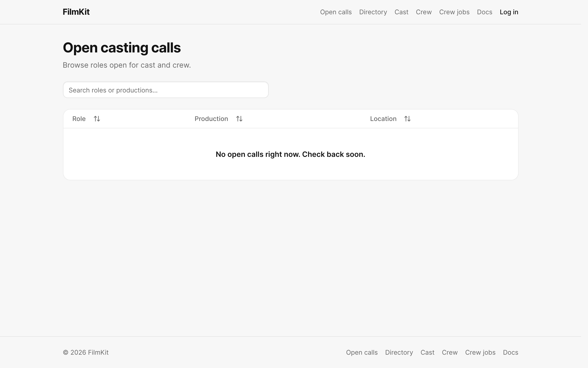This screenshot has height=368, width=588.
Task: Open the Open calls header link
Action: coord(336,12)
